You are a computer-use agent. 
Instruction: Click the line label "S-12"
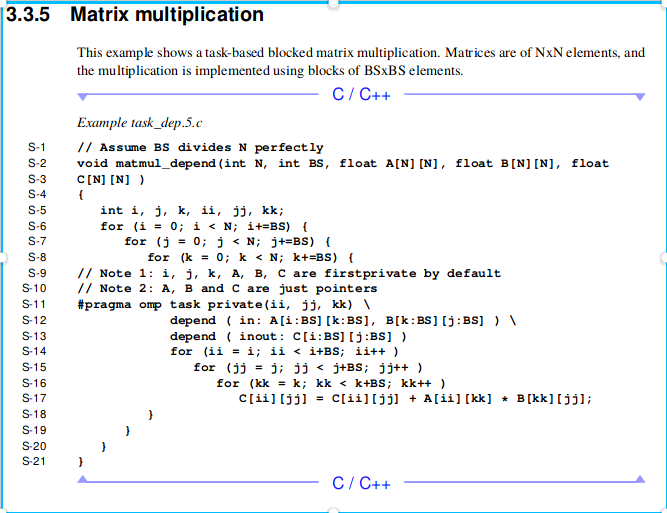(x=34, y=320)
